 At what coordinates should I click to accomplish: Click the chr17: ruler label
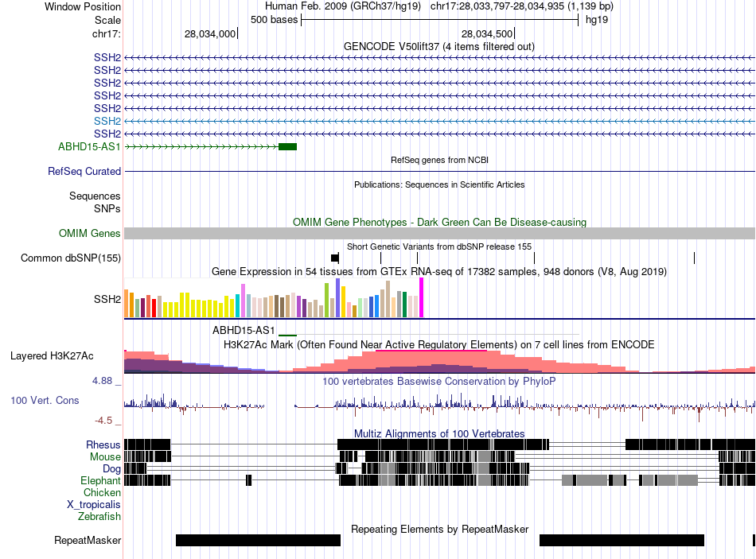point(107,33)
